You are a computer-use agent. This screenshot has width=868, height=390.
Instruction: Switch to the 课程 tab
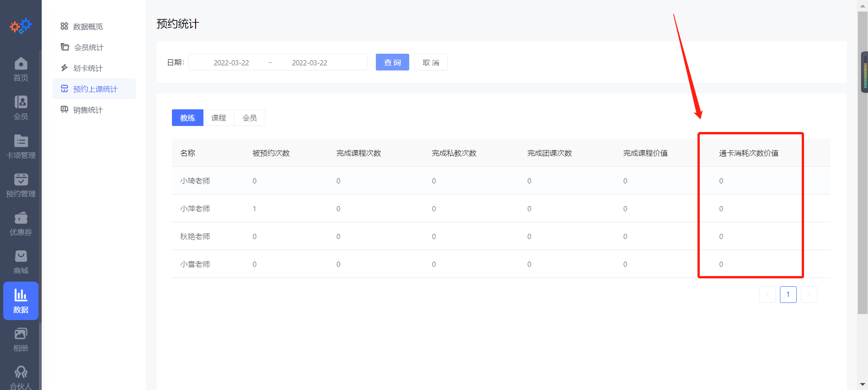coord(219,118)
